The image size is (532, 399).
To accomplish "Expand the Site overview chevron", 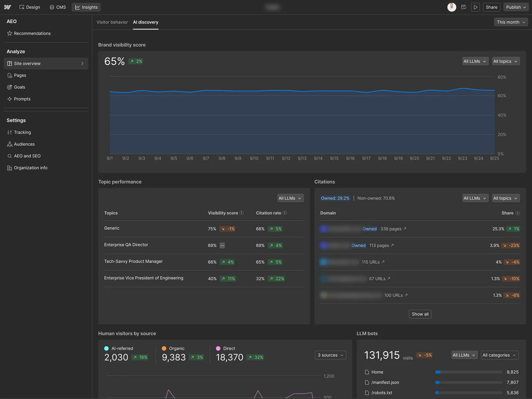I will (82, 63).
